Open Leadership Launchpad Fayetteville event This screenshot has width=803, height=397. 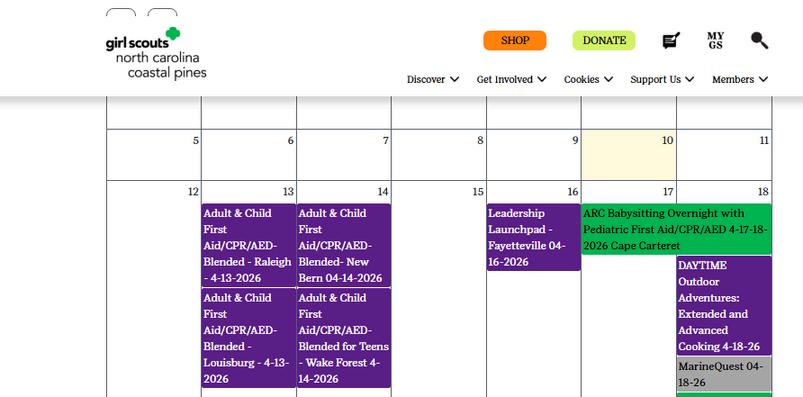[x=534, y=237]
